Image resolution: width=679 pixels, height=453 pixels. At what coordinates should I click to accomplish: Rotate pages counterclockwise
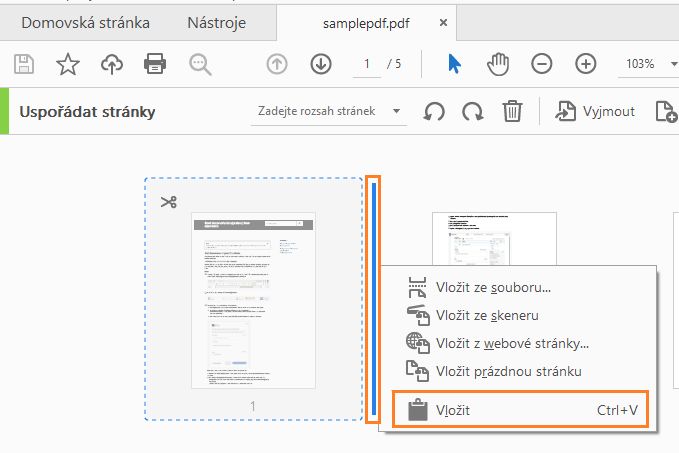point(434,111)
